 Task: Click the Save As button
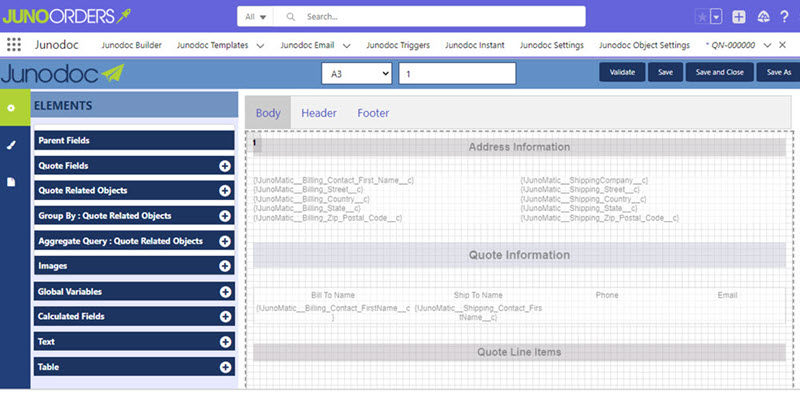click(x=778, y=72)
